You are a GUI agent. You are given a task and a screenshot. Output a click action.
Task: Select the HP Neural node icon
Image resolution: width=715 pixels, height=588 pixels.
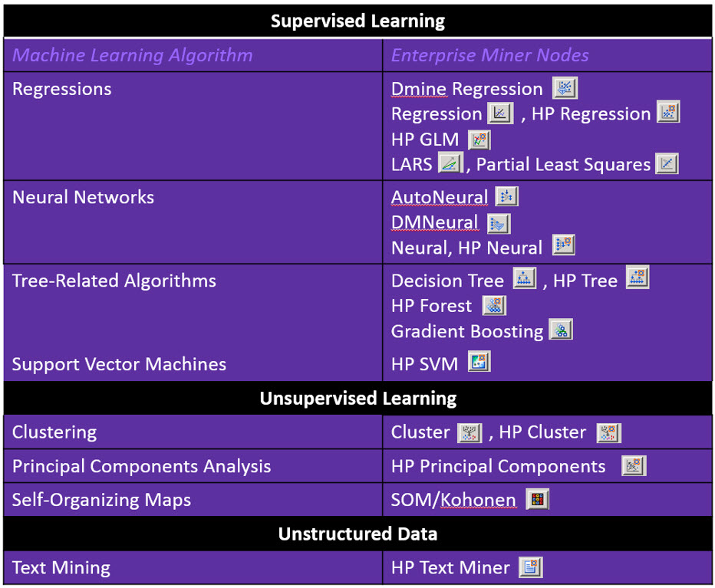pos(563,246)
